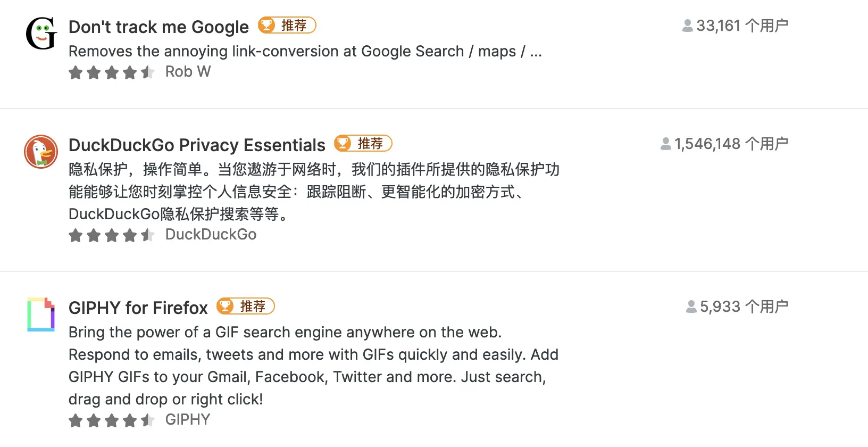
Task: Open the GIPHY author name link
Action: point(188,419)
